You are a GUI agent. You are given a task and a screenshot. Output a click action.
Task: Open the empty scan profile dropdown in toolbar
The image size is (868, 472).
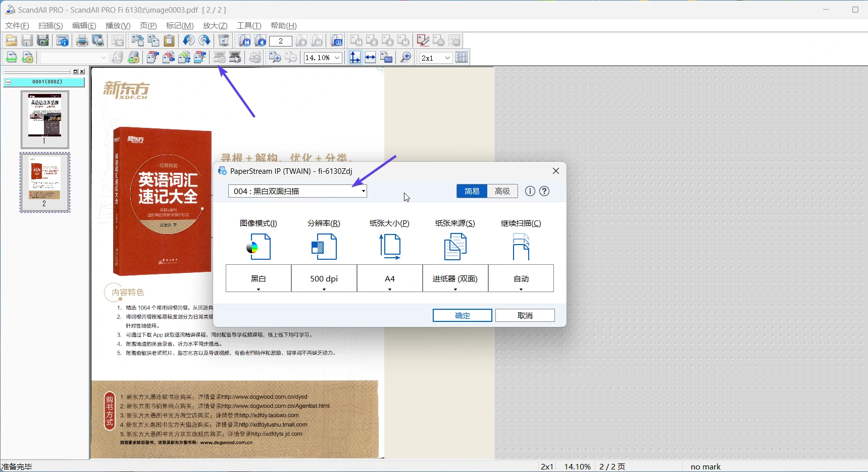[74, 58]
